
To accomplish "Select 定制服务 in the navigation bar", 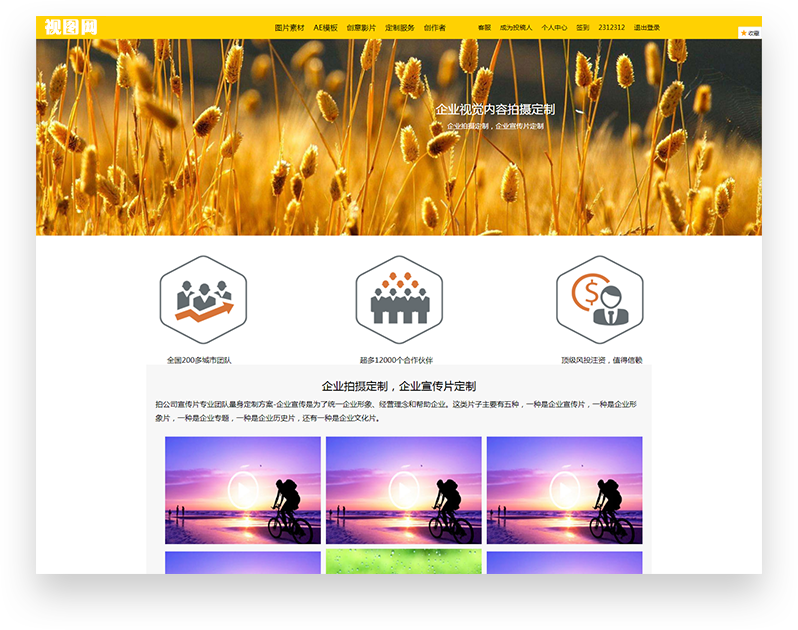I will tap(400, 27).
